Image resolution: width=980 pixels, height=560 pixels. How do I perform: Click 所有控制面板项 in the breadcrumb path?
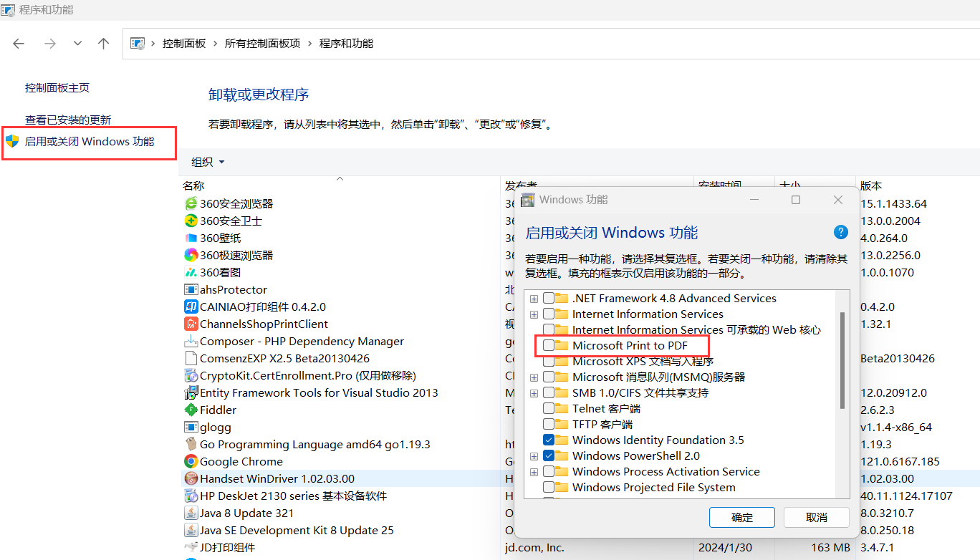click(262, 44)
